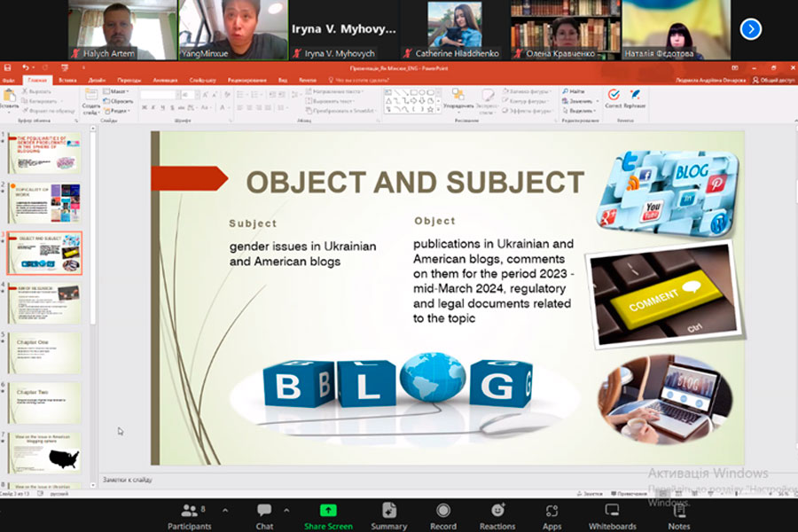The image size is (798, 532).
Task: Start recording with the Record button
Action: (443, 515)
